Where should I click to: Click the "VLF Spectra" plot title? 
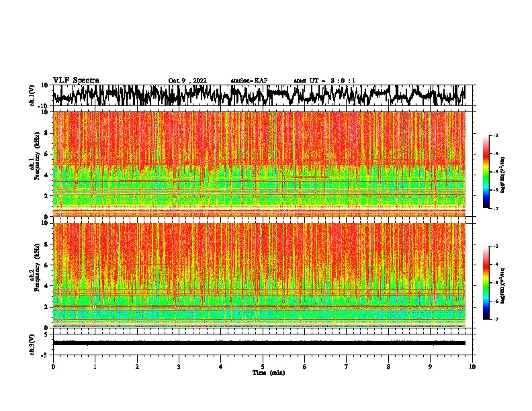76,81
